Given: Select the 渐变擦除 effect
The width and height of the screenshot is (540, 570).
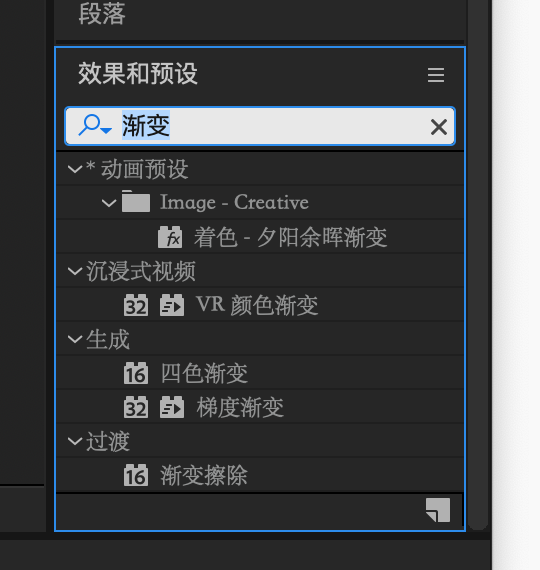Looking at the screenshot, I should tap(204, 475).
